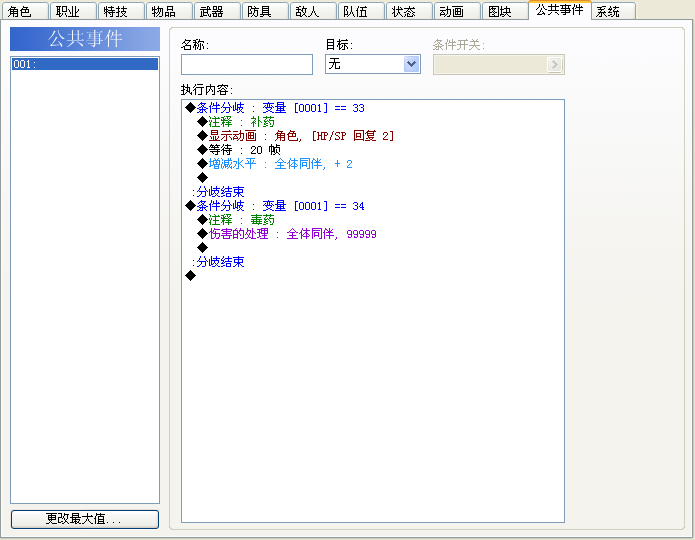
Task: Switch to the 敌人 tab
Action: (x=312, y=11)
